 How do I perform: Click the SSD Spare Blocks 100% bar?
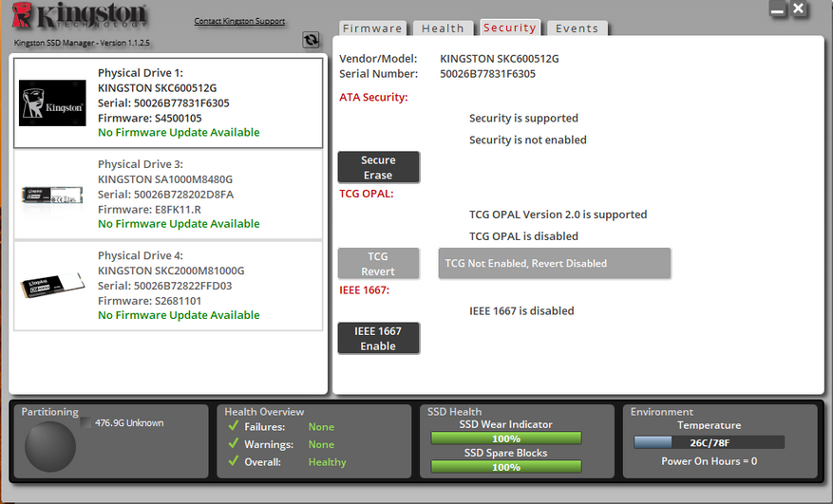(x=506, y=467)
